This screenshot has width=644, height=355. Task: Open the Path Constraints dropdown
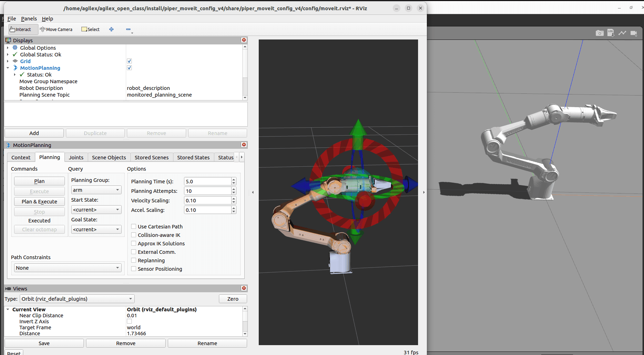point(68,268)
